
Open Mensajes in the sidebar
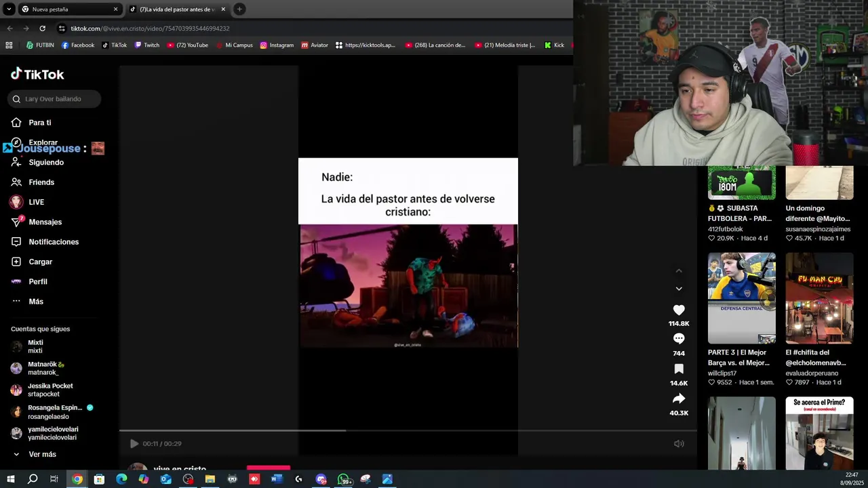37,222
